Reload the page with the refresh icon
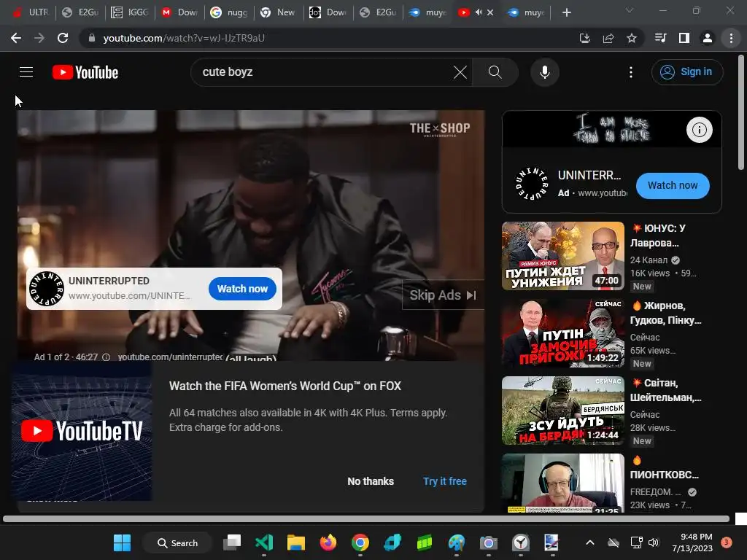747x560 pixels. (x=63, y=38)
